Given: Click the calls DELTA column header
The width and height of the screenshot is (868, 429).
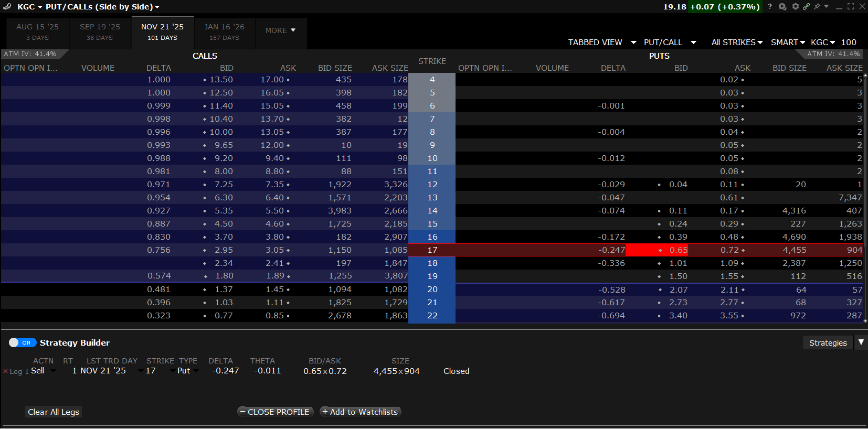Looking at the screenshot, I should click(158, 68).
